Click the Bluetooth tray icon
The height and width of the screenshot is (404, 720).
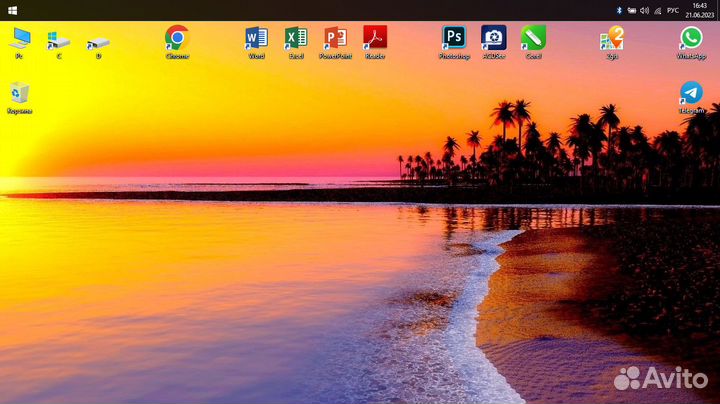(x=619, y=11)
